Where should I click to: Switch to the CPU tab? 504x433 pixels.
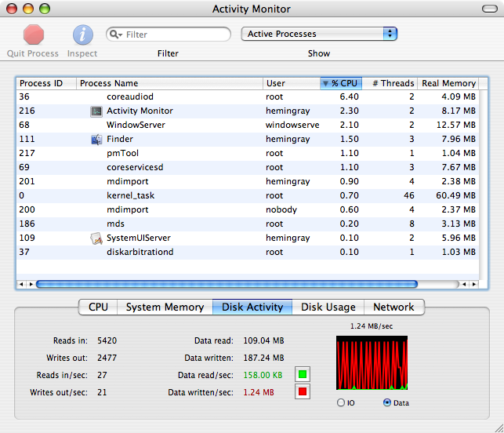pos(98,307)
